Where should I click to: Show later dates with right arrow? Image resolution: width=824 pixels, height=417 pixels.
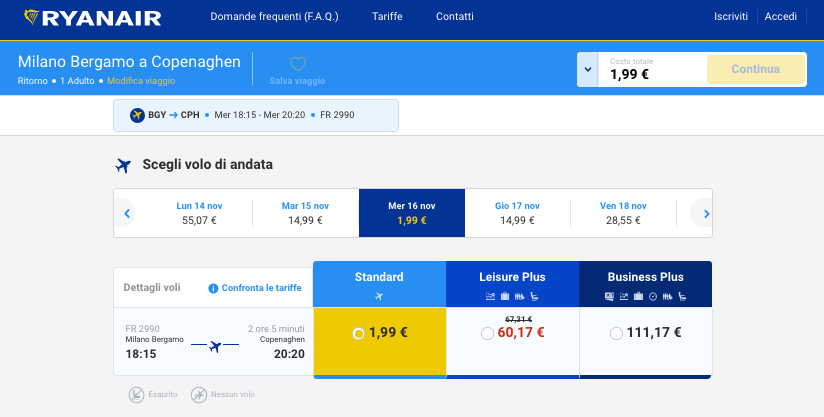[706, 213]
